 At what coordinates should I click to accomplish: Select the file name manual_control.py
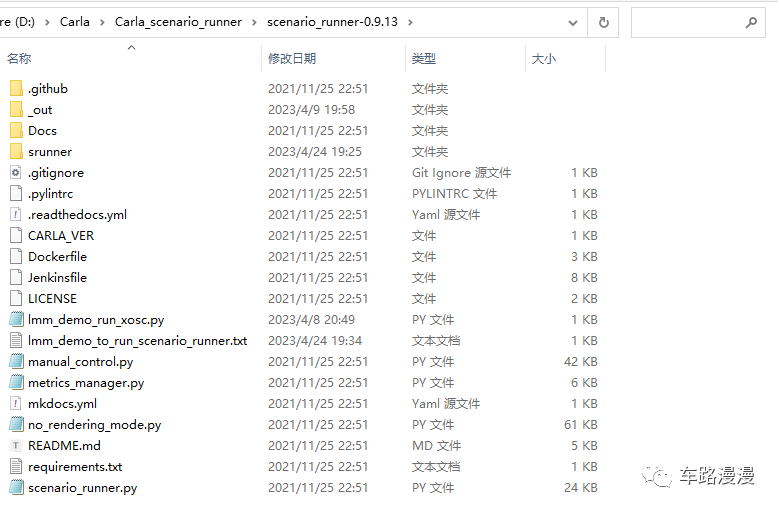(80, 362)
